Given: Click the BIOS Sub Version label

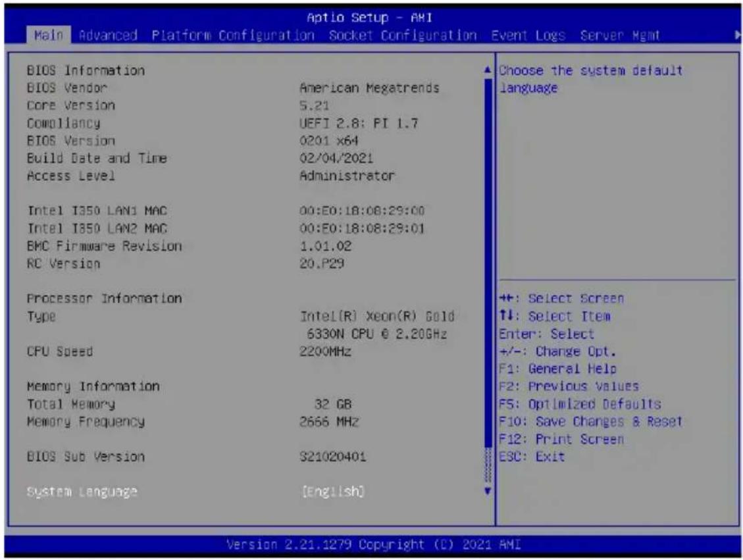Looking at the screenshot, I should tap(86, 457).
